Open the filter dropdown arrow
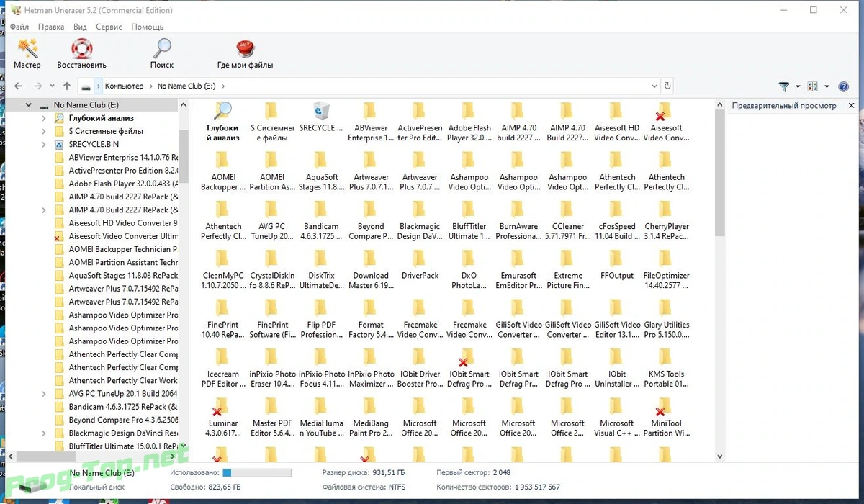This screenshot has height=504, width=864. point(798,86)
